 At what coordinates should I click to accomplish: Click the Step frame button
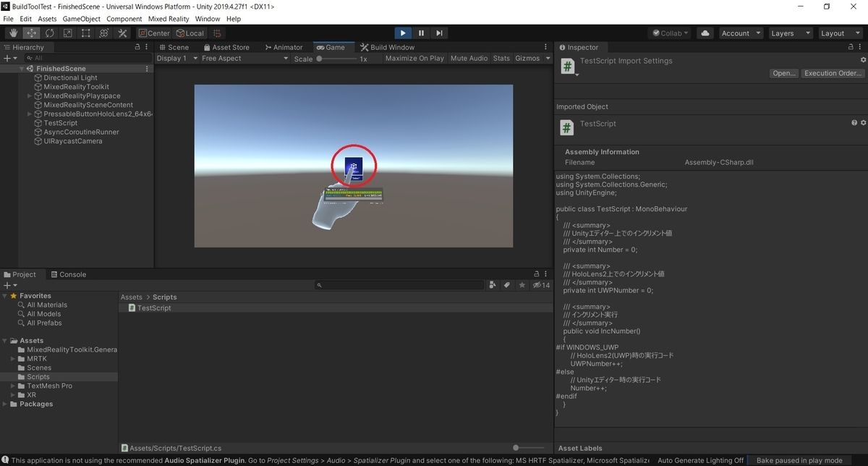(439, 33)
